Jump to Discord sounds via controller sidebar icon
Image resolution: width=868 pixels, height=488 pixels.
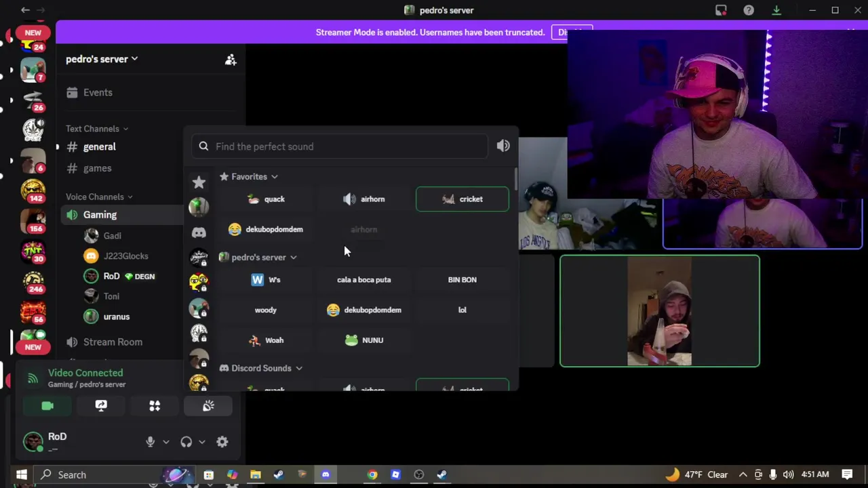click(x=199, y=232)
